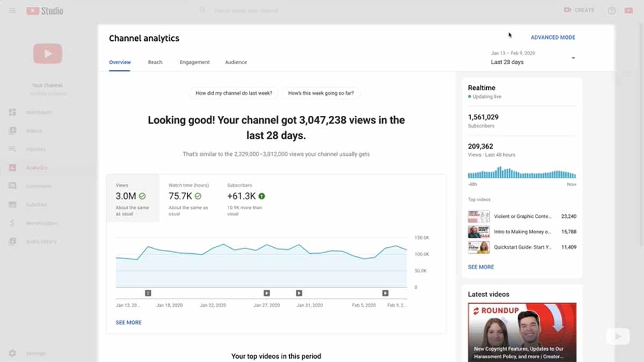Switch to the Reach tab

point(155,62)
